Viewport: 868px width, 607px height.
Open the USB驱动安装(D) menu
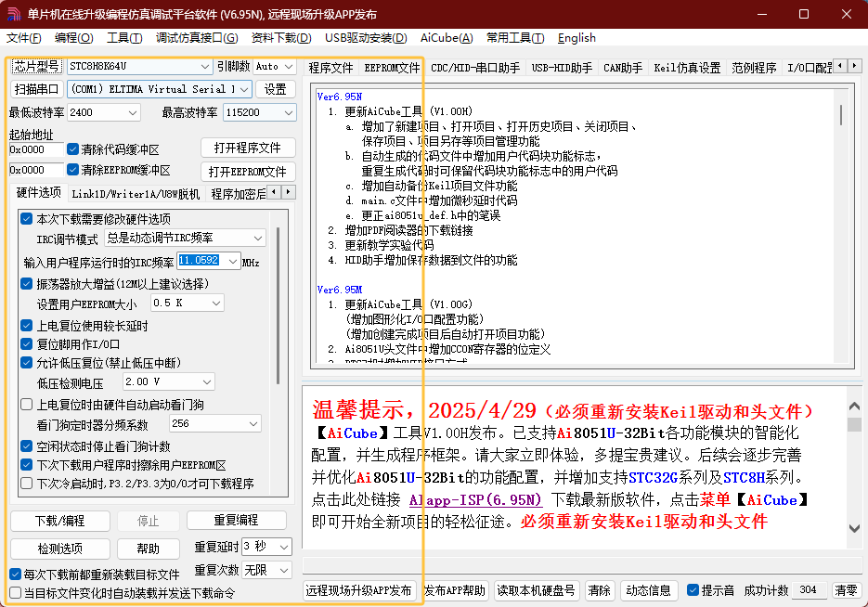tap(366, 38)
